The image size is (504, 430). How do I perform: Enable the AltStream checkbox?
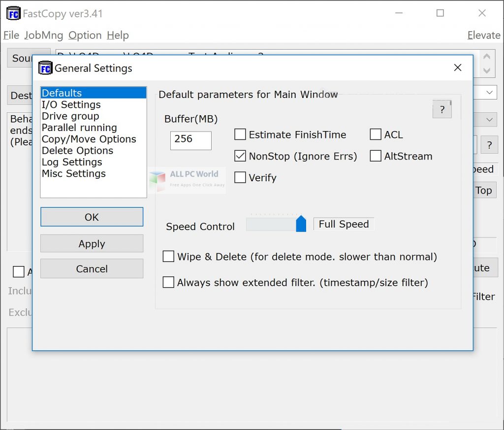pyautogui.click(x=376, y=156)
